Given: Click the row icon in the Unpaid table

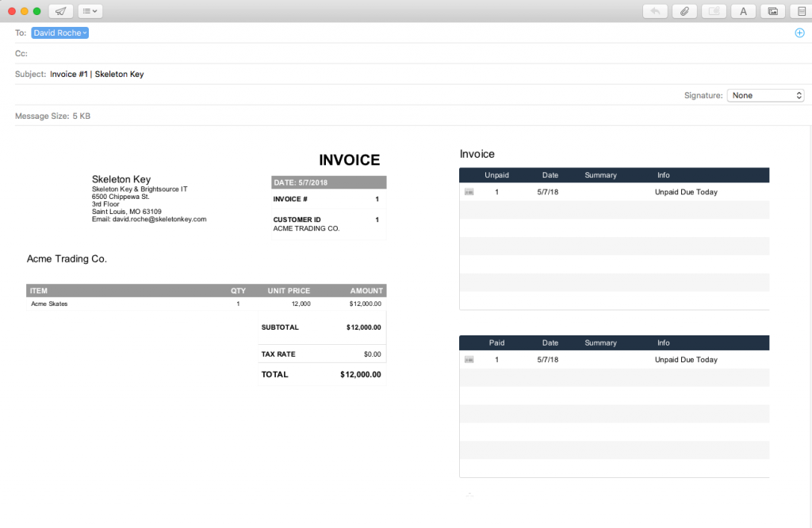Looking at the screenshot, I should (469, 192).
